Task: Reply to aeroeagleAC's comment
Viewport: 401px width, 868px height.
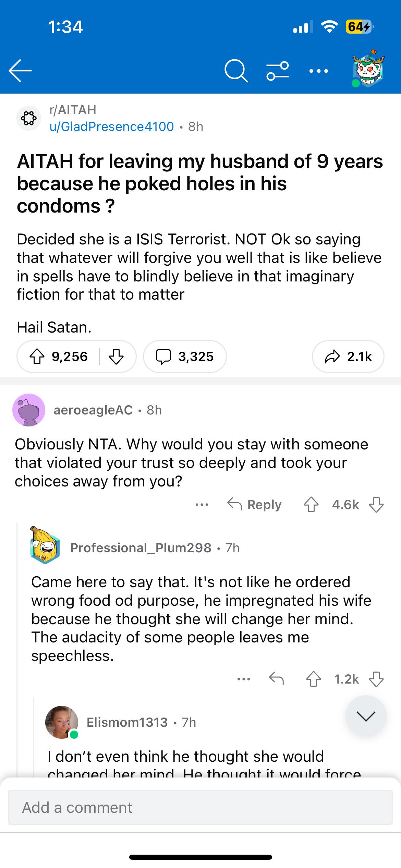Action: [x=254, y=505]
